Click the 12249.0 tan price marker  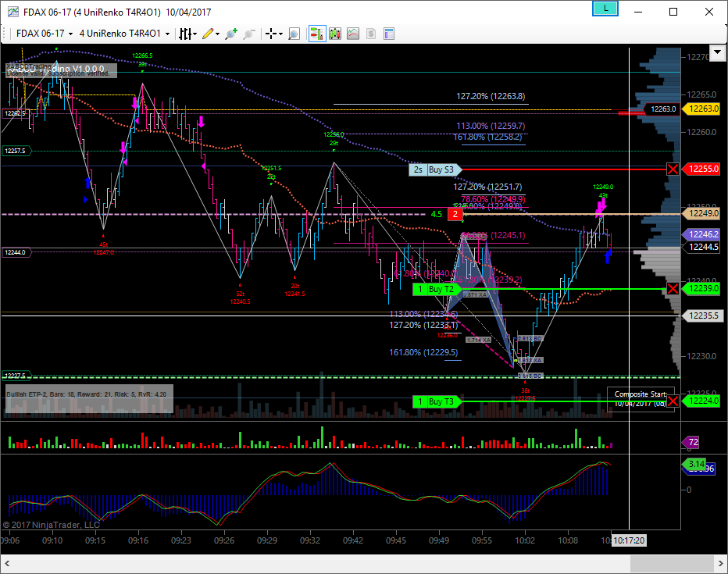(x=703, y=213)
